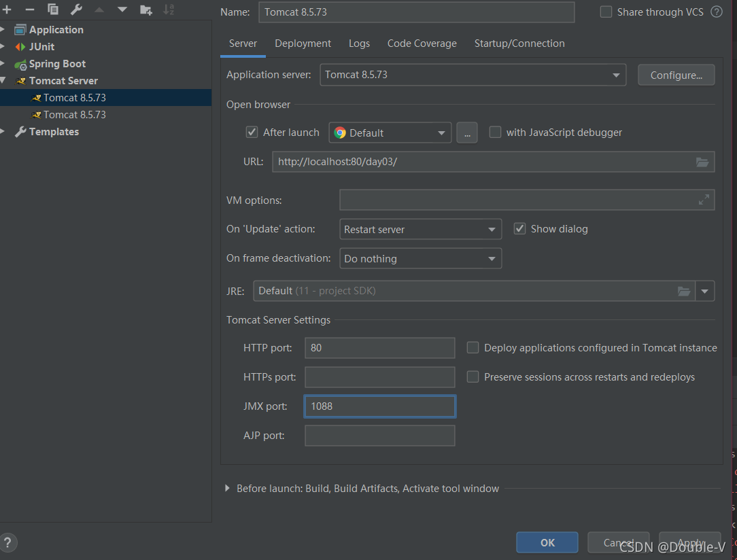Click the browser ellipsis button

pyautogui.click(x=467, y=133)
